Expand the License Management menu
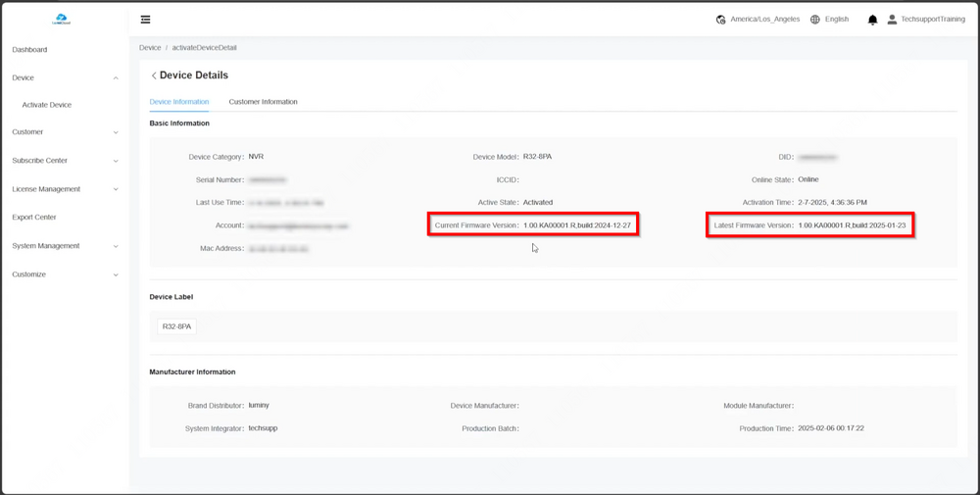The width and height of the screenshot is (980, 495). (x=116, y=189)
